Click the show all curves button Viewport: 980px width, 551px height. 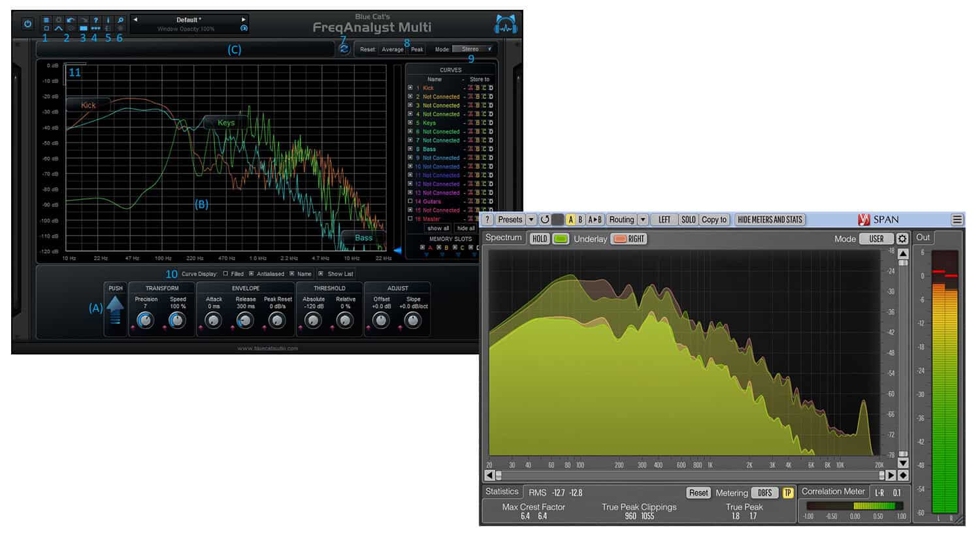coord(438,228)
